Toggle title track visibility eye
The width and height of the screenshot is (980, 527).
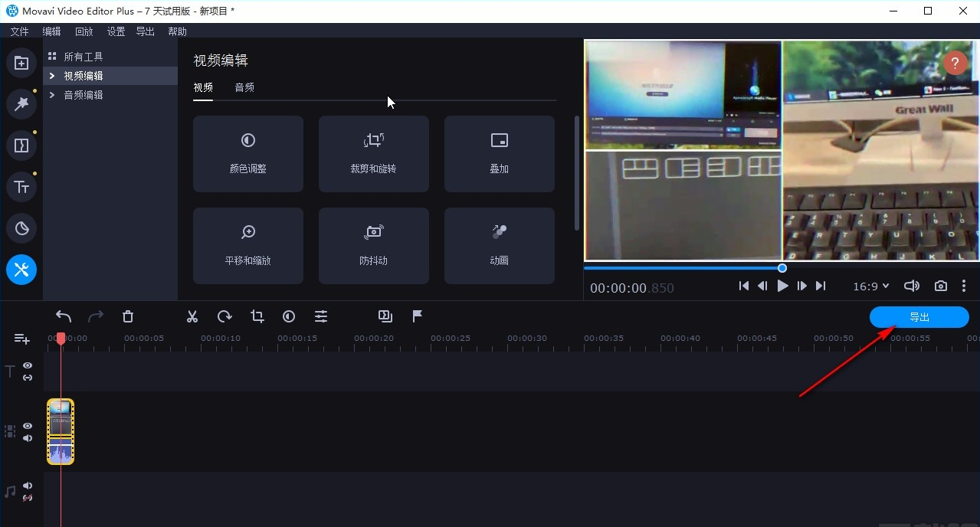pos(28,365)
